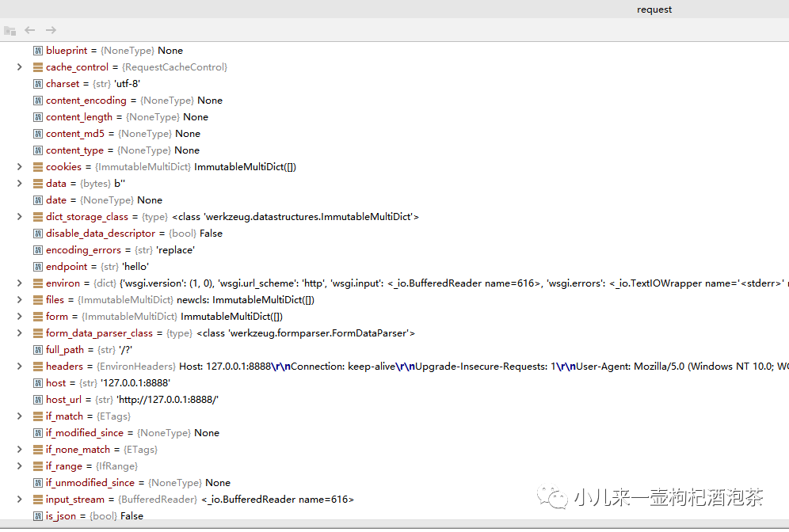The image size is (789, 532).
Task: Select the host_url 'http://127.0.0.1:8888/' value
Action: 168,399
